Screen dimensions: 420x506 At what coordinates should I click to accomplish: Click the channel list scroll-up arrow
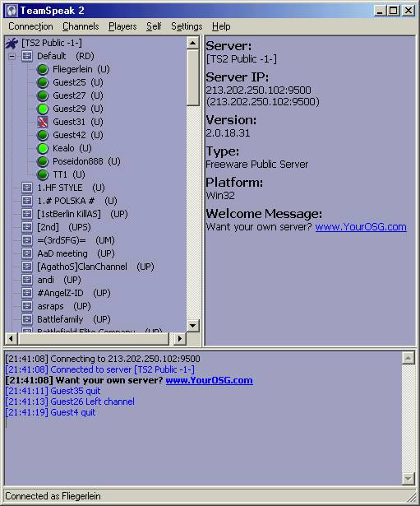193,43
